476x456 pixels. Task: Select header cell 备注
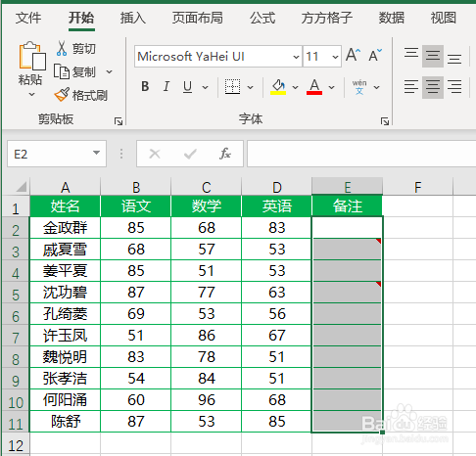pos(348,205)
